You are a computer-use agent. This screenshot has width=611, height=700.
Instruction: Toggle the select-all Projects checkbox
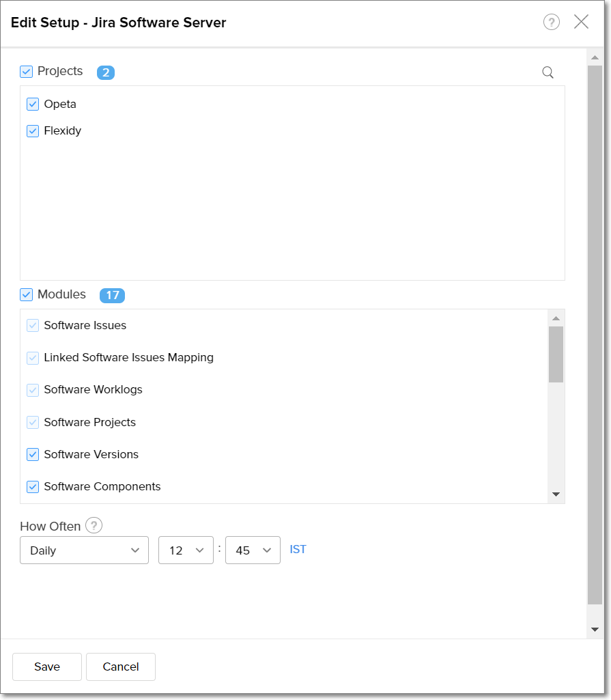[27, 72]
